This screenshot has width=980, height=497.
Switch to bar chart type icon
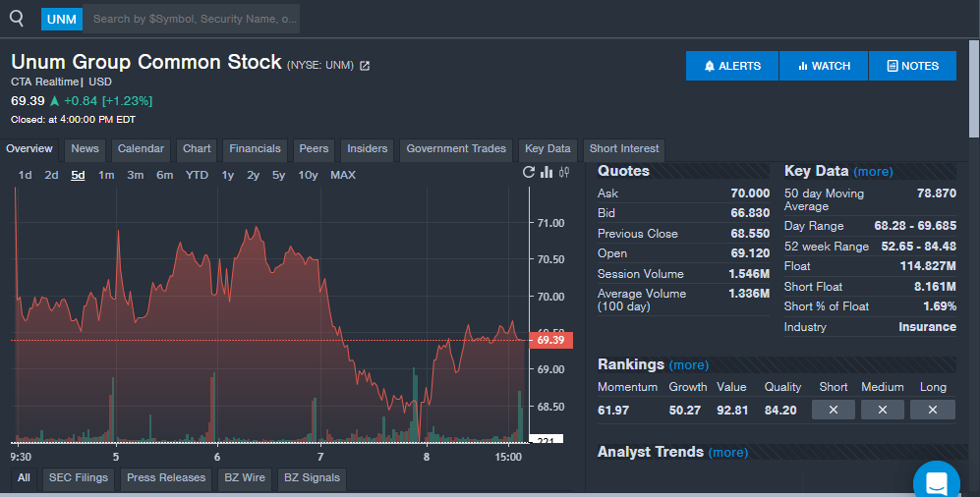point(547,172)
